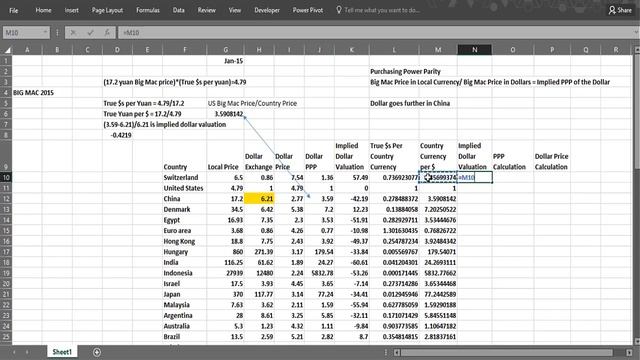Switch to the Formulas tab
The width and height of the screenshot is (640, 360).
tap(148, 10)
